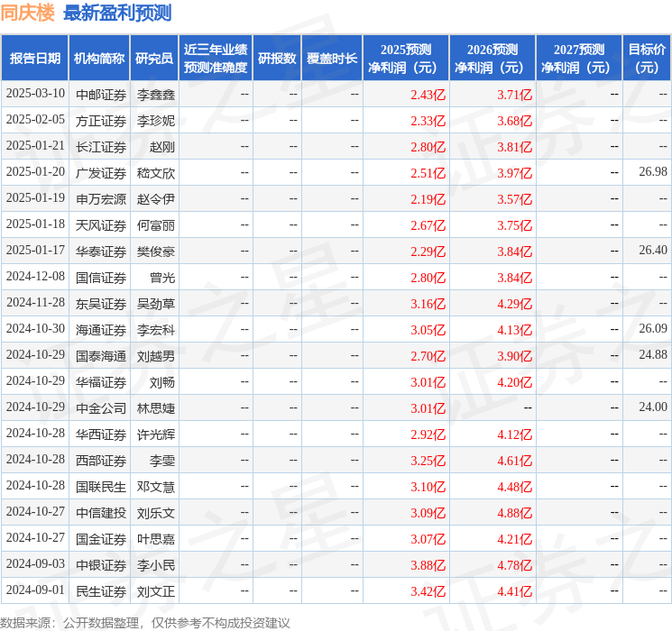Click target price 24.88
672x631 pixels.
[x=653, y=354]
